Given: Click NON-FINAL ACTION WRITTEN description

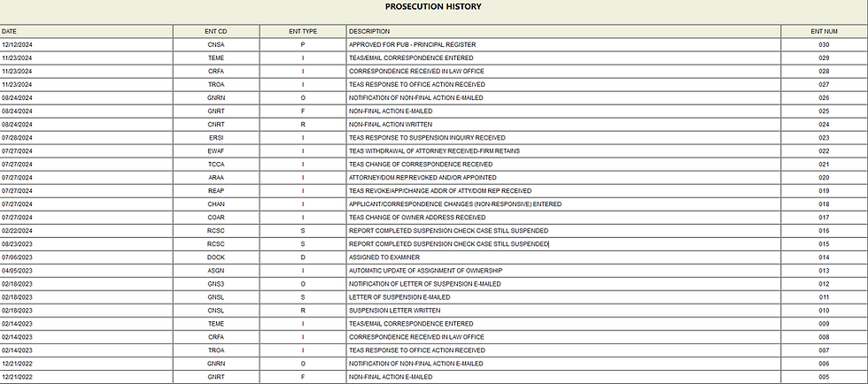Looking at the screenshot, I should click(x=391, y=125).
